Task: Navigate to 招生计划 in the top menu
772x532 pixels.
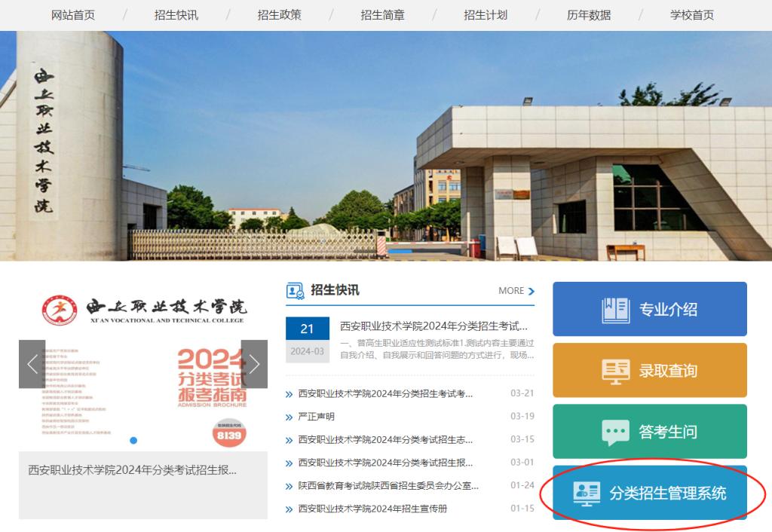Action: 486,15
